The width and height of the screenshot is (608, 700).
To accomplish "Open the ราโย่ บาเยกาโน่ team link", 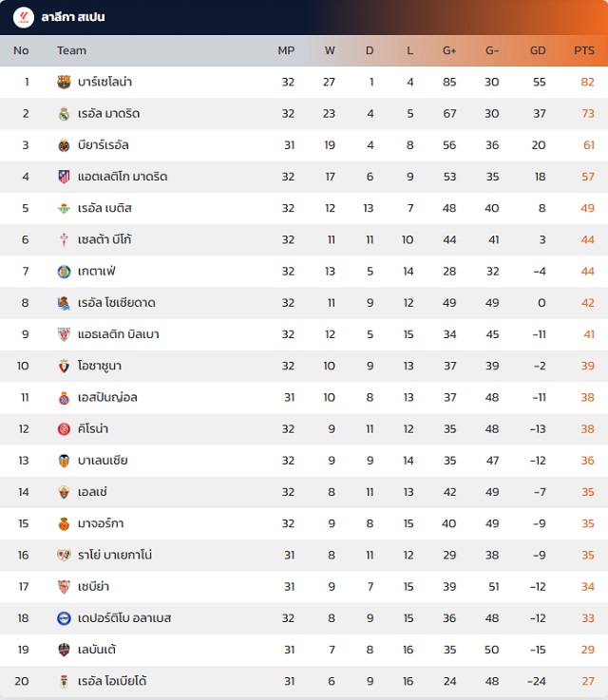I will point(115,556).
